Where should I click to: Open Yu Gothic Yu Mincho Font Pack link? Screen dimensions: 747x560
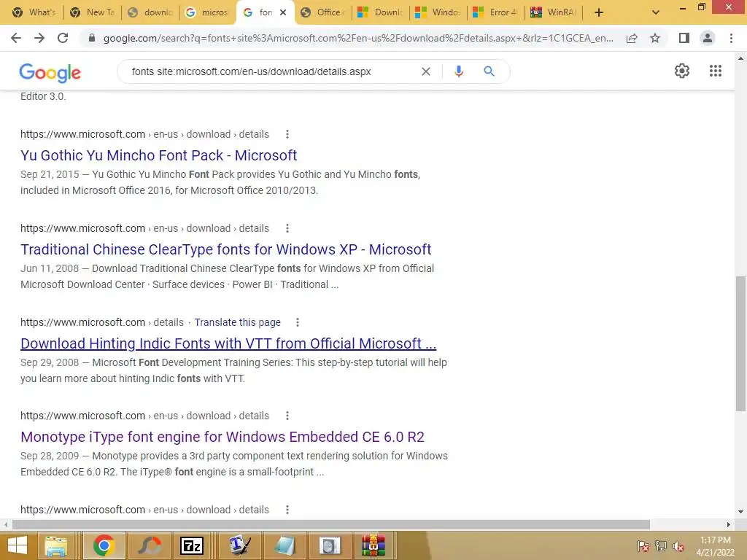tap(158, 155)
